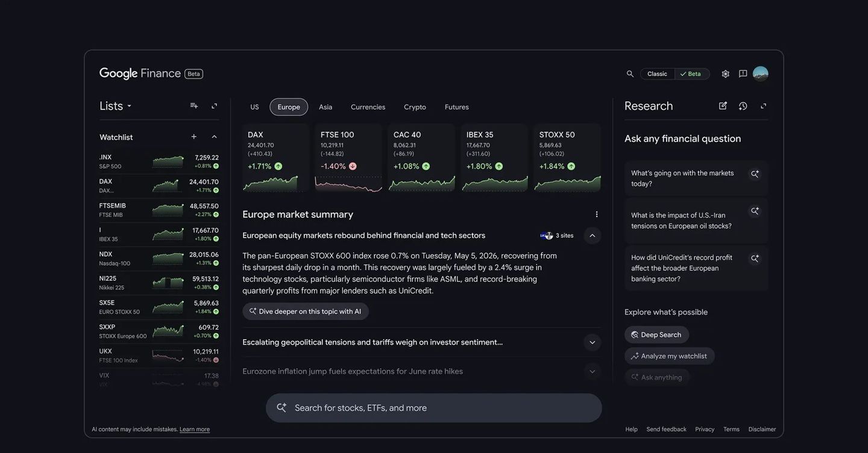Select the Futures tab

(x=457, y=107)
